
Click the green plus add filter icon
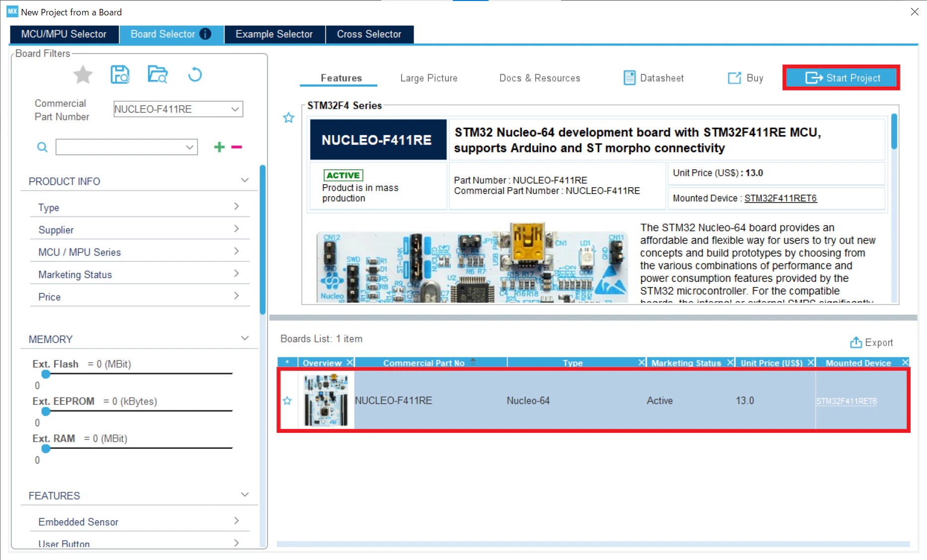click(219, 147)
